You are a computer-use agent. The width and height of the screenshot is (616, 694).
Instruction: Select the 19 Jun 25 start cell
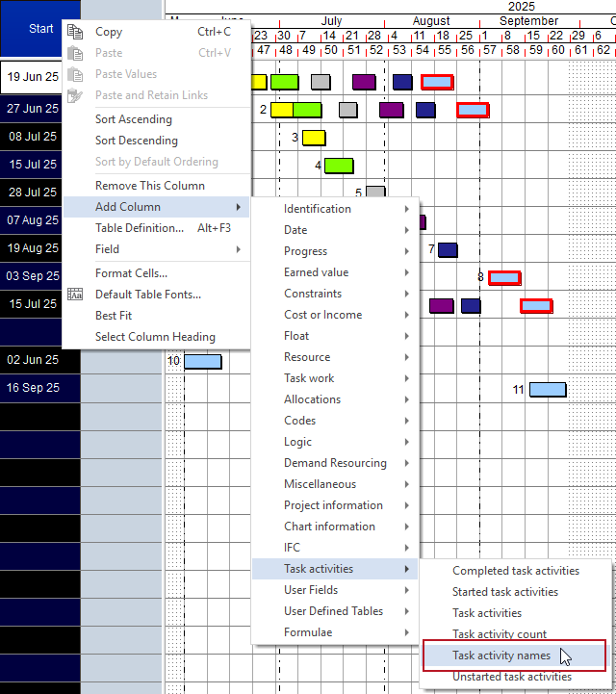pos(32,77)
